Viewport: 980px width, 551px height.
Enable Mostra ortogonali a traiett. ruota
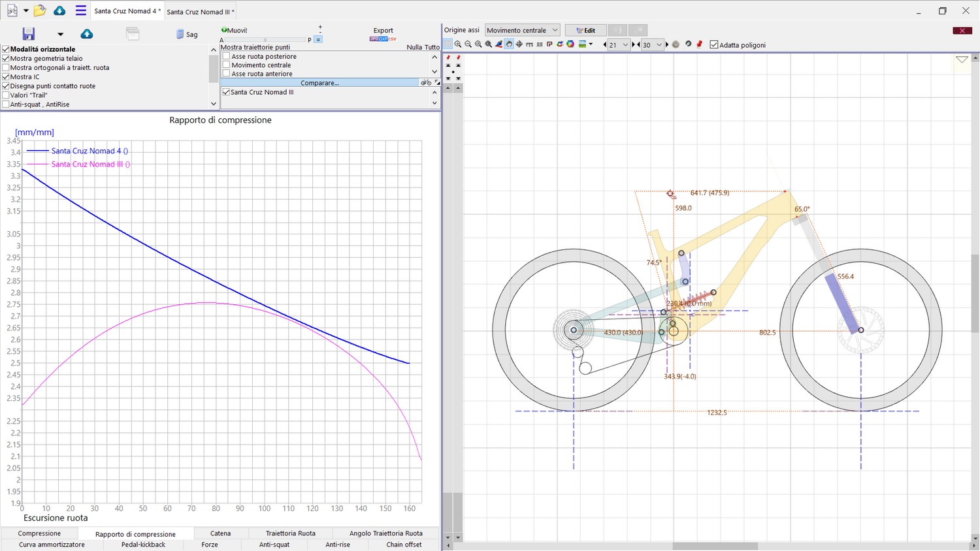6,67
